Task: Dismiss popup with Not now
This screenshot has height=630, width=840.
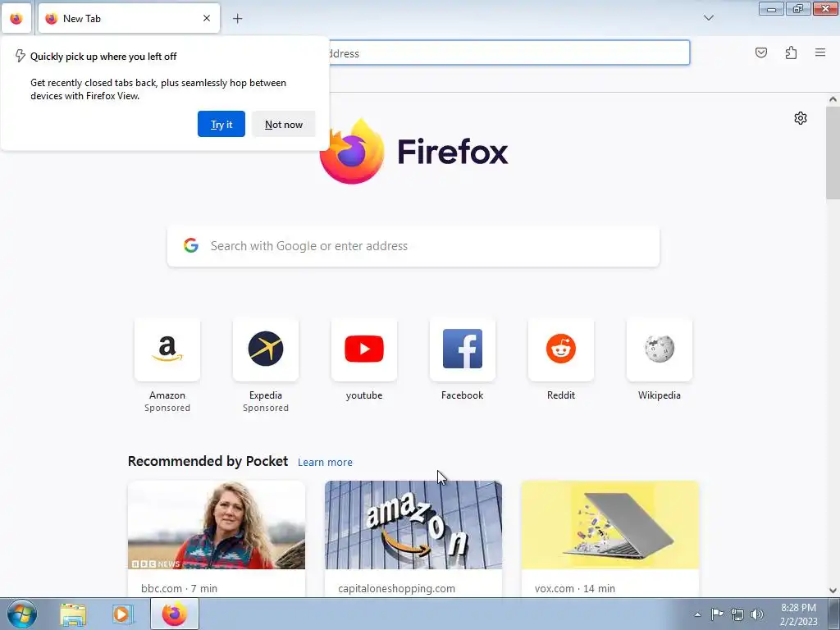Action: 283,124
